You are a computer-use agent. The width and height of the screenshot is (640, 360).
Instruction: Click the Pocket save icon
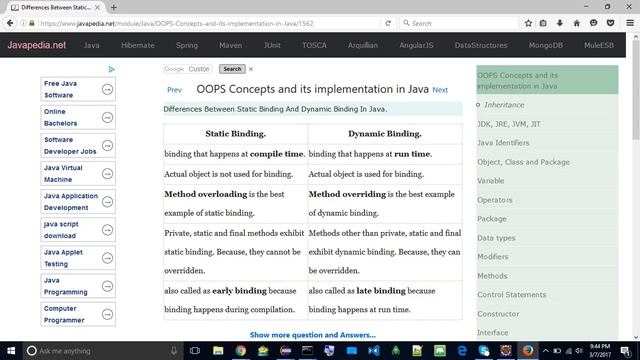point(610,23)
